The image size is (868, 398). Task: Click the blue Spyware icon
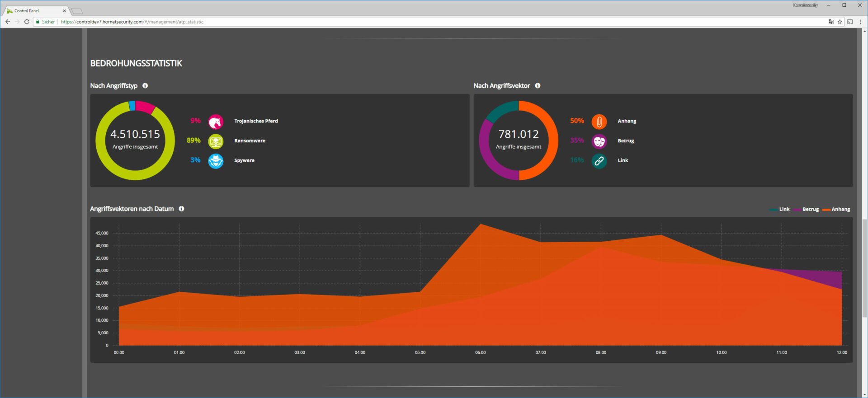pyautogui.click(x=216, y=161)
